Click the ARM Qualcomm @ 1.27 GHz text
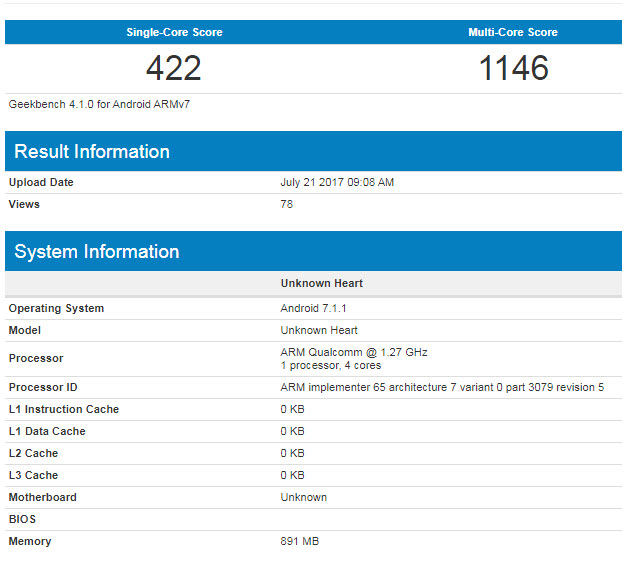This screenshot has height=565, width=622. (x=354, y=352)
